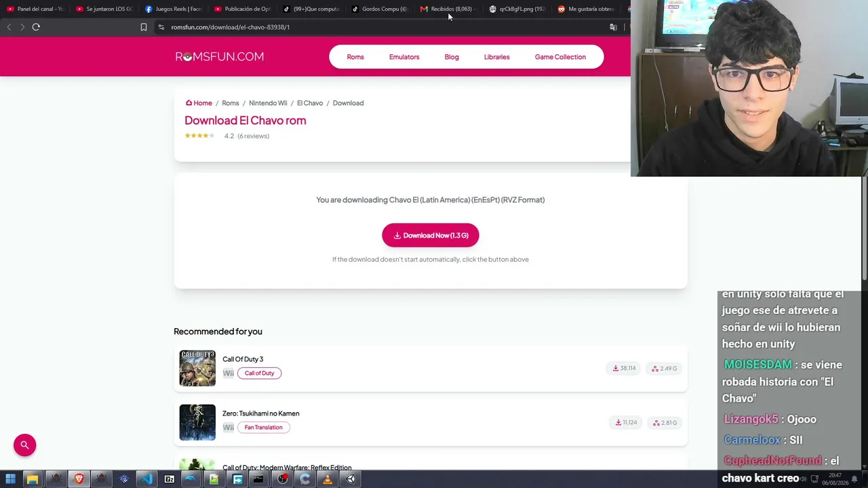Open VLC media player from the taskbar
The width and height of the screenshot is (868, 488).
[328, 479]
